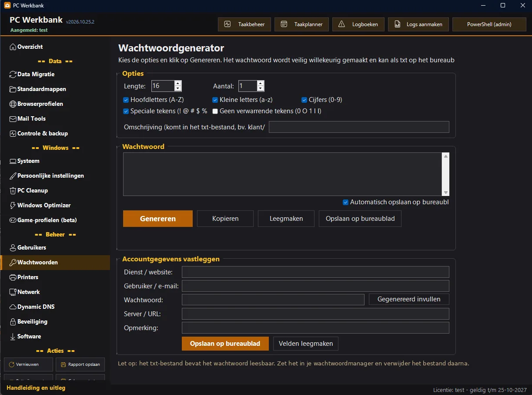Uncheck the Hoofdletters (A-Z) checkbox
The height and width of the screenshot is (395, 532).
pos(126,100)
